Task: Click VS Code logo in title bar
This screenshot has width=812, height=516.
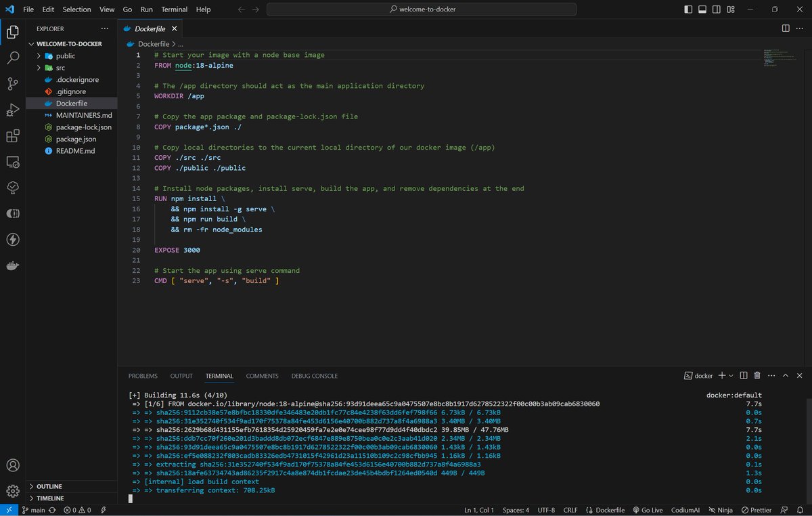Action: 9,9
